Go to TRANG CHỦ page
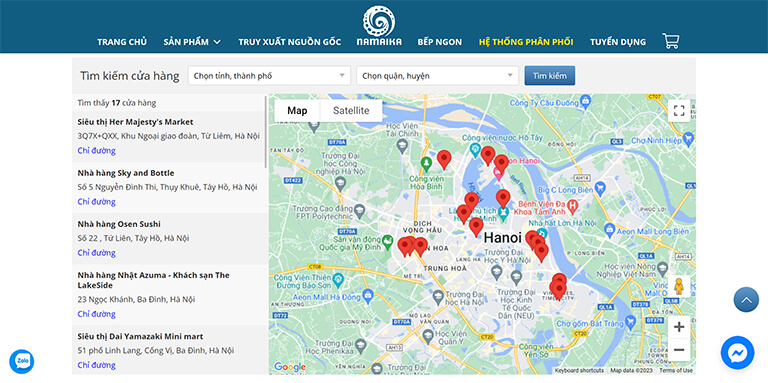Image resolution: width=768 pixels, height=383 pixels. (122, 42)
